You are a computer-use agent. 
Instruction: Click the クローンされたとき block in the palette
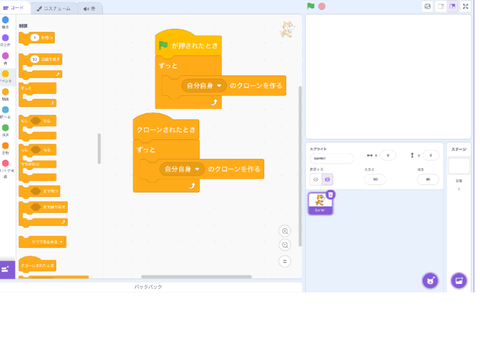tap(37, 265)
